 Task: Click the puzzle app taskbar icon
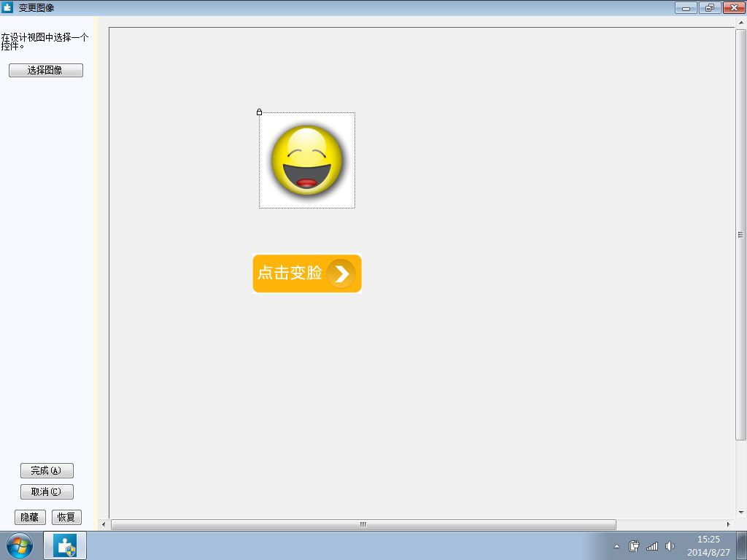(65, 545)
